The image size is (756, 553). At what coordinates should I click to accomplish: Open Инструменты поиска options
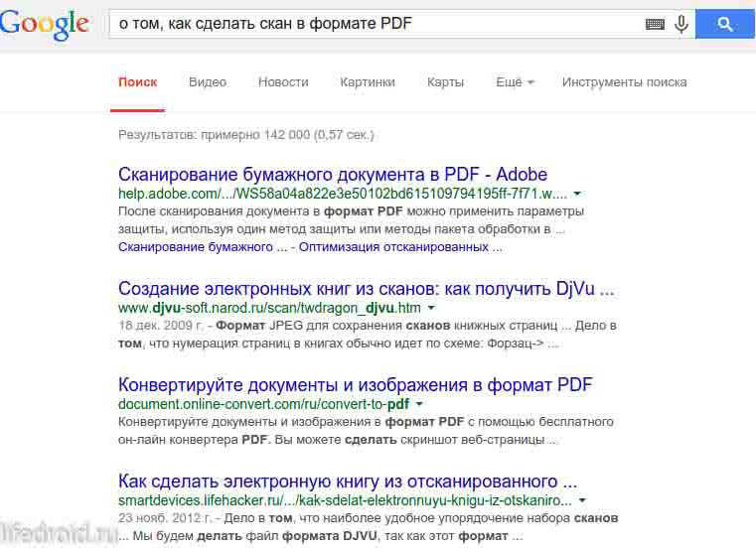point(625,82)
